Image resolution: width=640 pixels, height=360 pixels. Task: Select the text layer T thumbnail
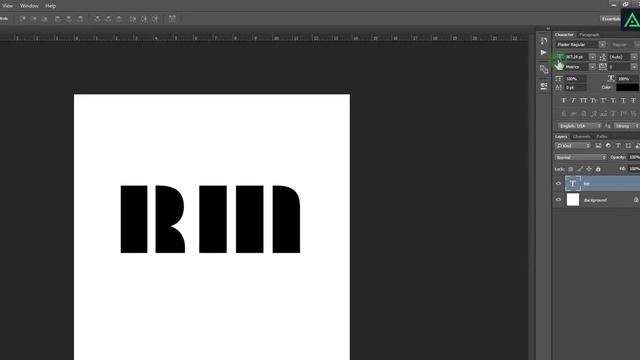(573, 184)
